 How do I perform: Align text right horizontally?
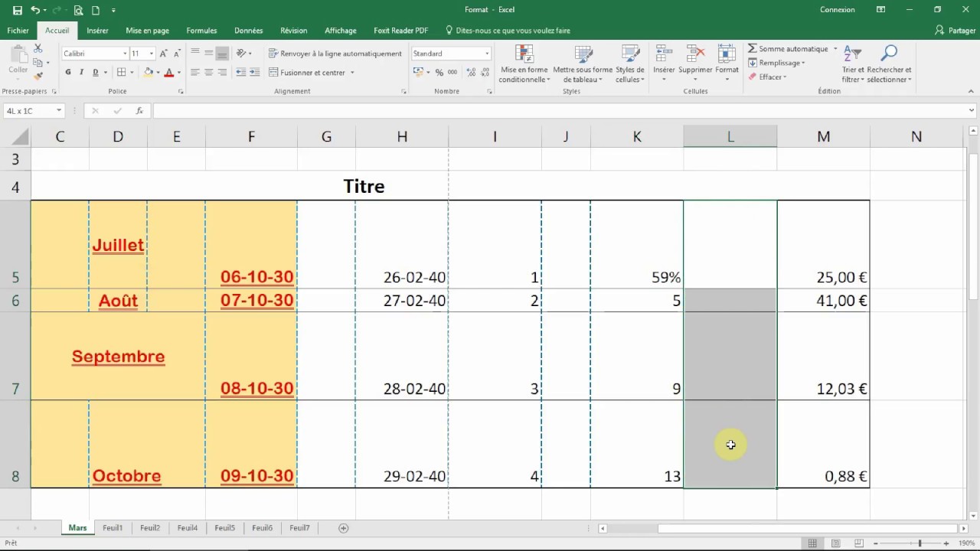pos(223,73)
